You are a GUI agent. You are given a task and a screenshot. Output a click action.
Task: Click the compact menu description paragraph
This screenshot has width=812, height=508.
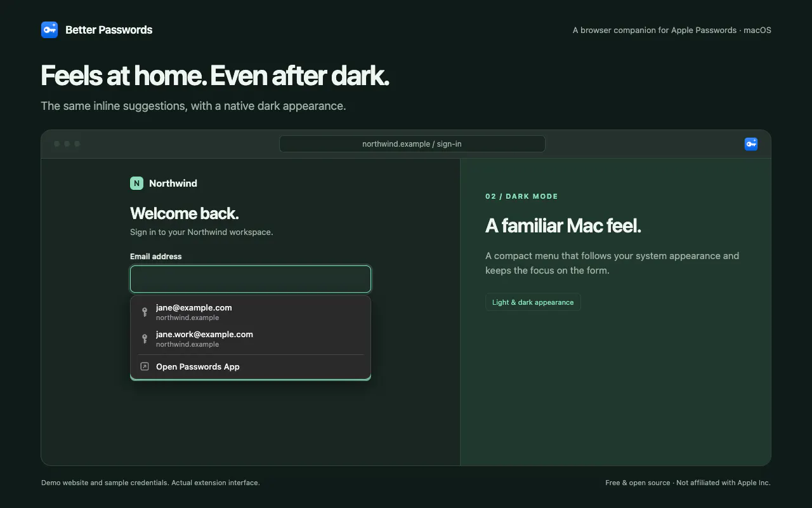click(x=612, y=263)
